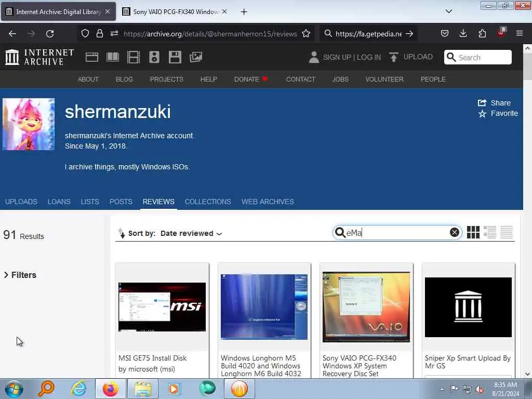532x399 pixels.
Task: Click the Sign Up link
Action: coord(337,57)
